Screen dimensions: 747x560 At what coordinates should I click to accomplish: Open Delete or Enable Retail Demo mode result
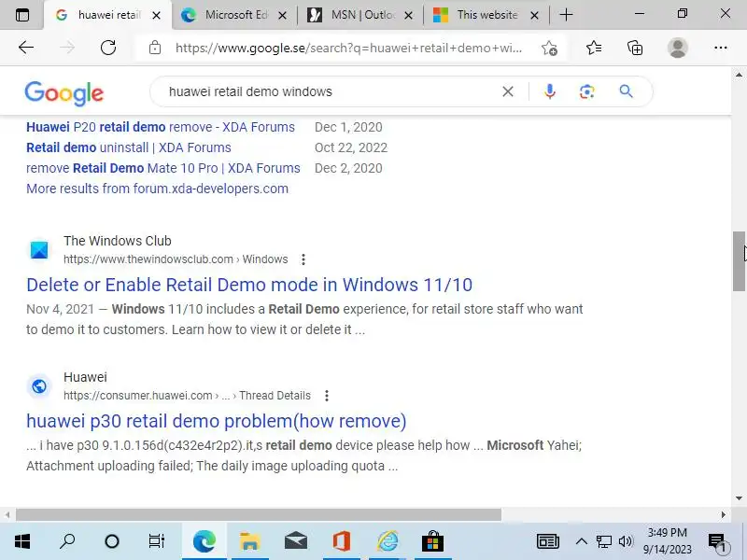249,285
